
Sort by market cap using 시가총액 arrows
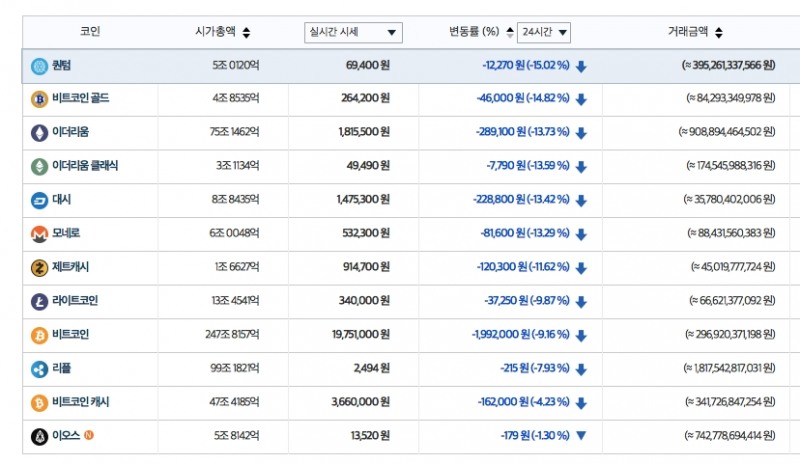click(x=246, y=33)
